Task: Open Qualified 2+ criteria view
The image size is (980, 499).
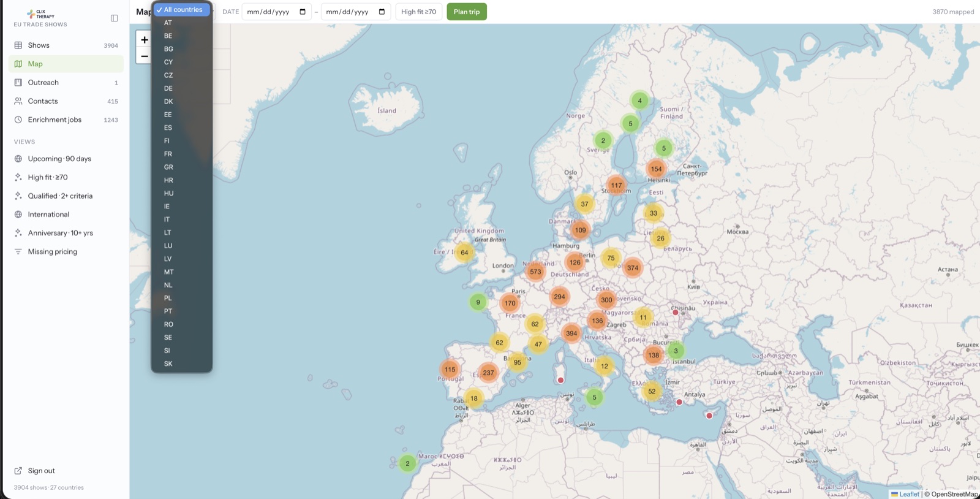Action: click(66, 196)
